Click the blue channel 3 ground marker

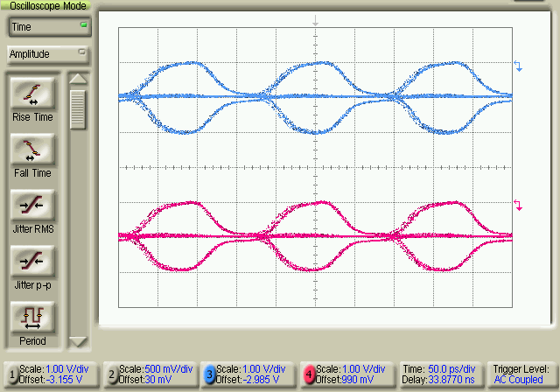tap(518, 66)
